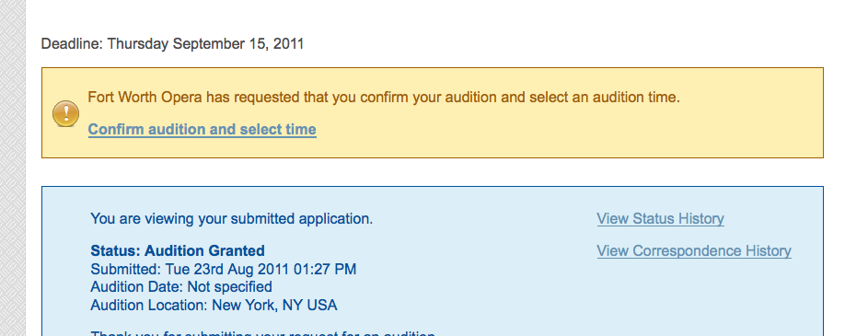Click the Deadline label text
This screenshot has width=868, height=336.
[x=72, y=44]
